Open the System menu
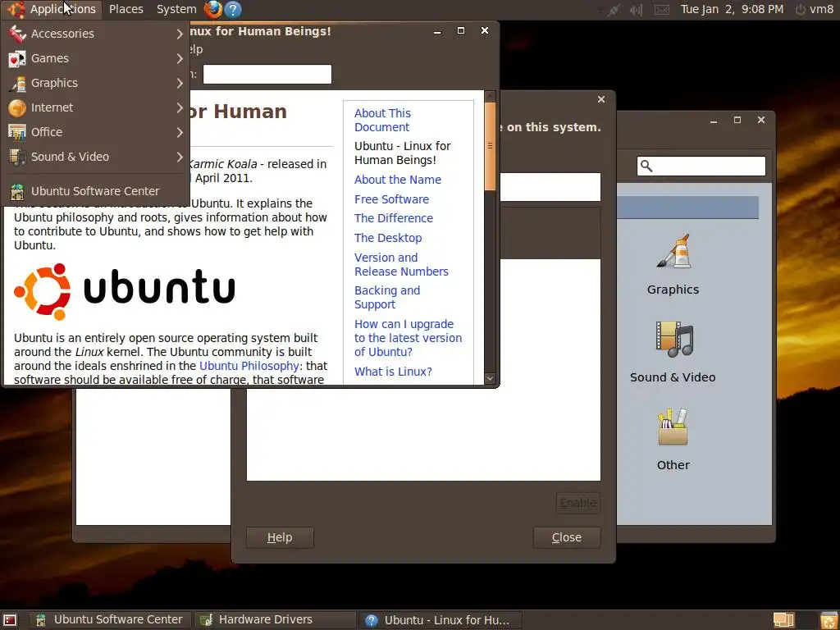 [x=176, y=9]
